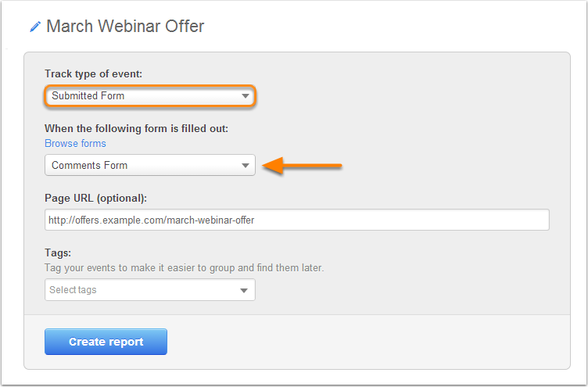Expand the Select tags combo box
The width and height of the screenshot is (588, 387).
tap(150, 289)
